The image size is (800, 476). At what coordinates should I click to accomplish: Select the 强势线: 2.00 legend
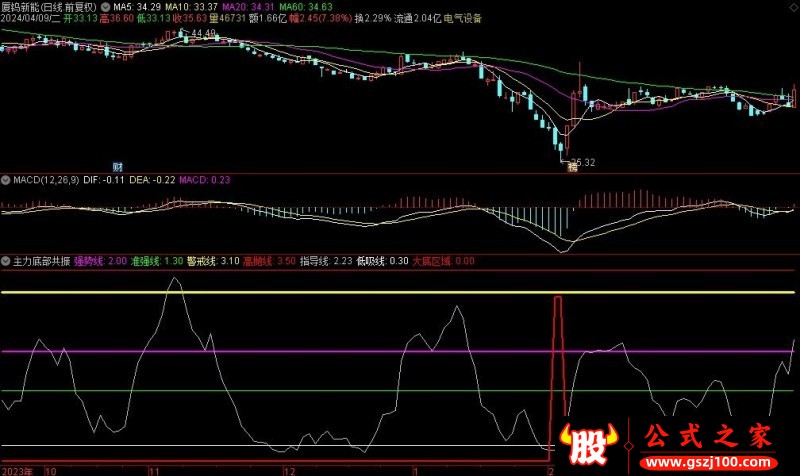[x=101, y=261]
